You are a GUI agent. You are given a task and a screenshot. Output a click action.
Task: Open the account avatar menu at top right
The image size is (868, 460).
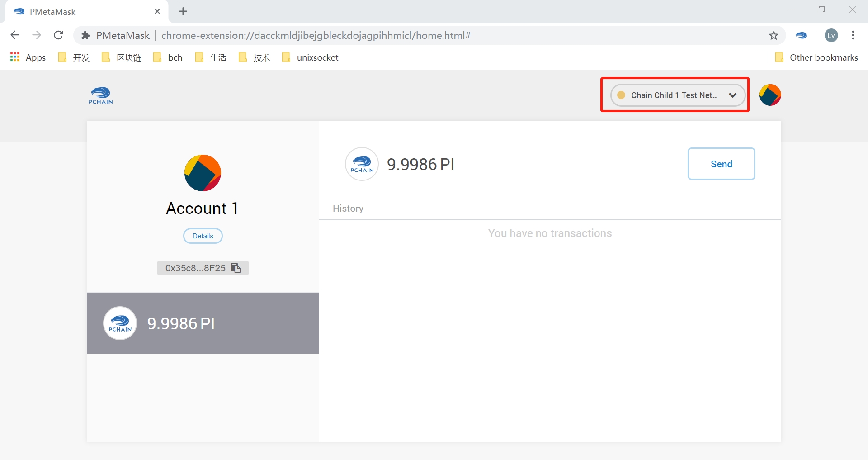[x=770, y=95]
